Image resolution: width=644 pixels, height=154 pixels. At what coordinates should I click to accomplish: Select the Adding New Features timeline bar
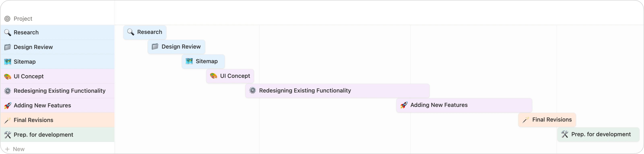[x=464, y=105]
